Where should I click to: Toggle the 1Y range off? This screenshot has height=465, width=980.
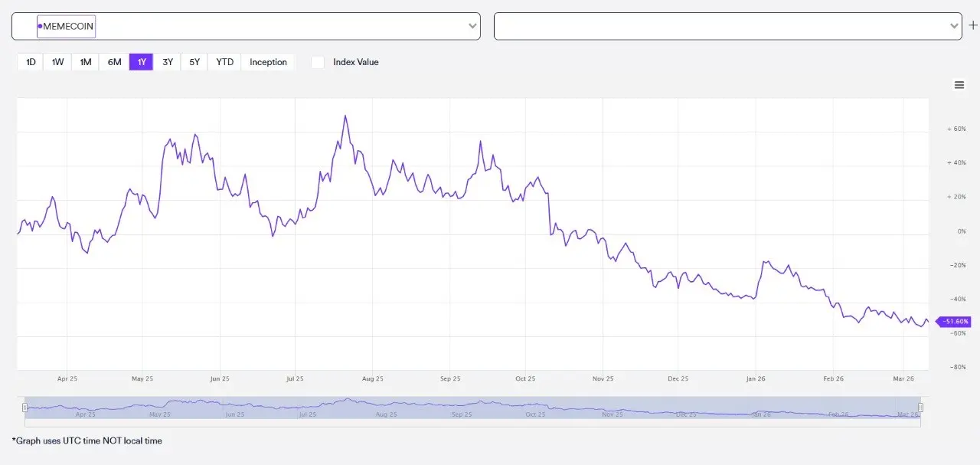(141, 61)
